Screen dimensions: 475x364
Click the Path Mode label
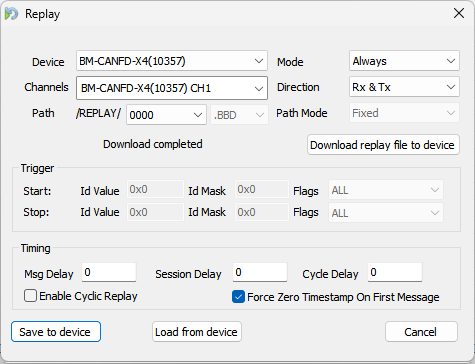pyautogui.click(x=302, y=113)
